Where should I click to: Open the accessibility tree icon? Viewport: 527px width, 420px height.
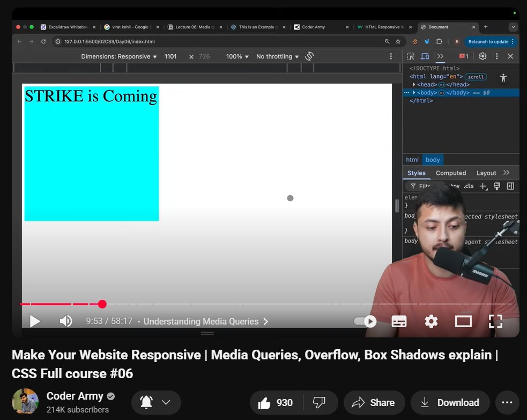click(x=503, y=78)
